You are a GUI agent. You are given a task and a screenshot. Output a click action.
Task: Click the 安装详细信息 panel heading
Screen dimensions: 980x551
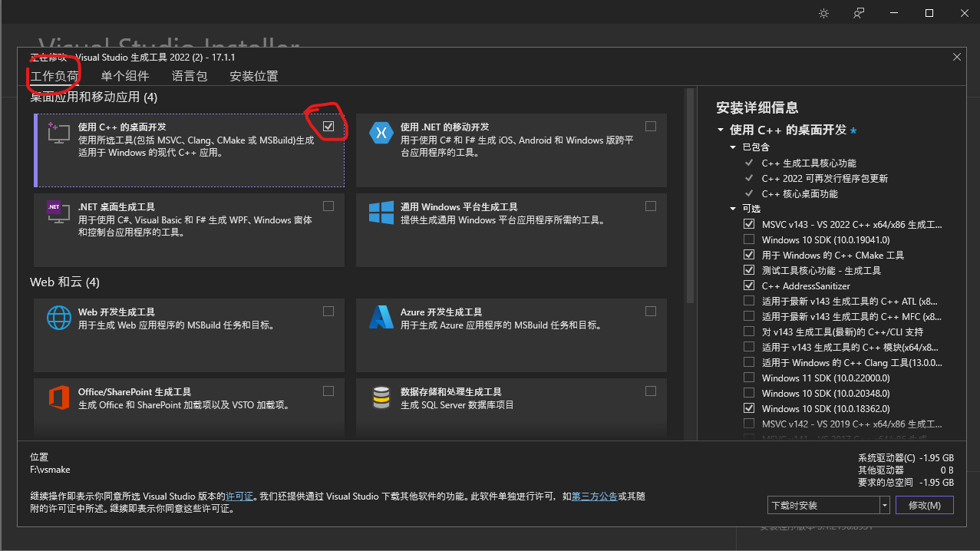(x=757, y=107)
